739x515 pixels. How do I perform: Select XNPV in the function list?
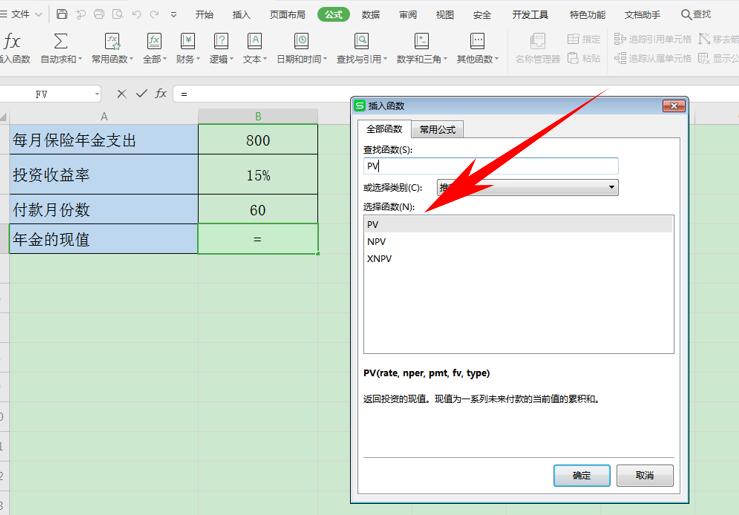pos(518,258)
